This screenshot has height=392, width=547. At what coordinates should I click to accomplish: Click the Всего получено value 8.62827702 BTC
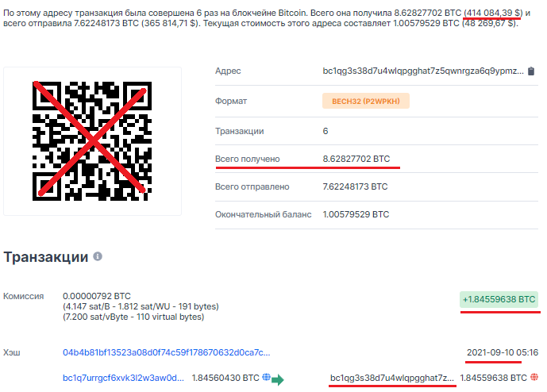pos(356,159)
